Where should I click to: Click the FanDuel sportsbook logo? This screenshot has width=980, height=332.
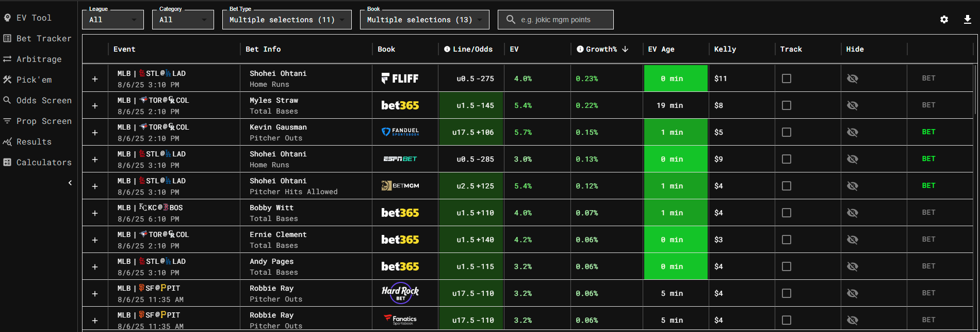tap(400, 132)
